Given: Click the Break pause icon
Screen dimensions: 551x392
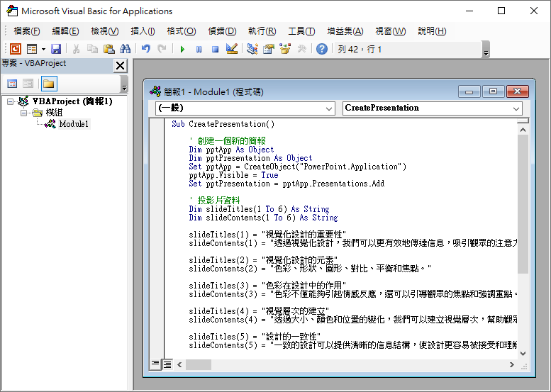Looking at the screenshot, I should 199,49.
